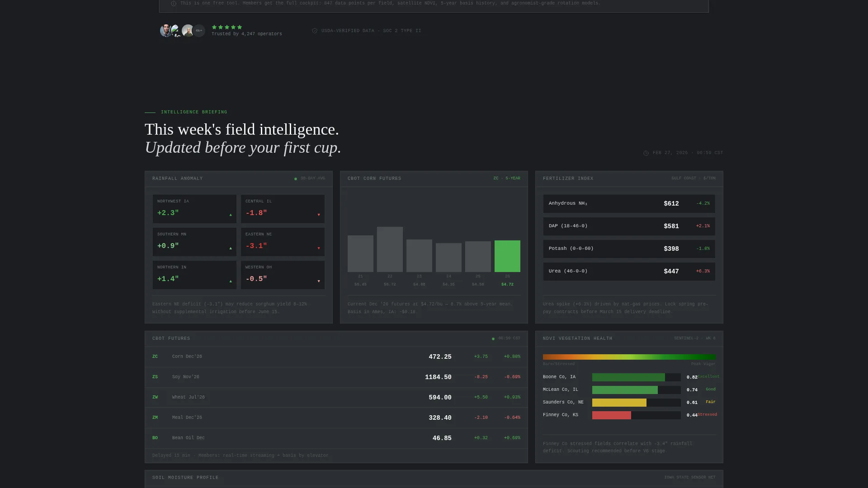Click the $612 Anhydrous price
The image size is (868, 488).
click(x=671, y=204)
